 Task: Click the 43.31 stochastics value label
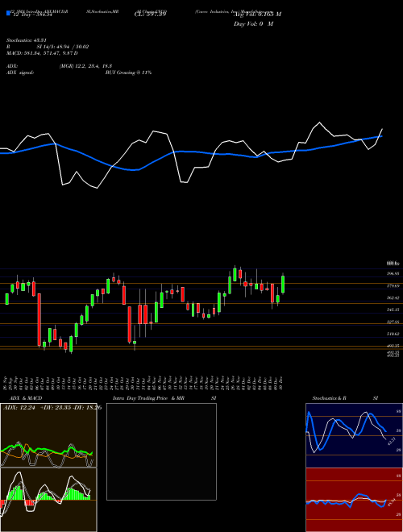(390, 442)
